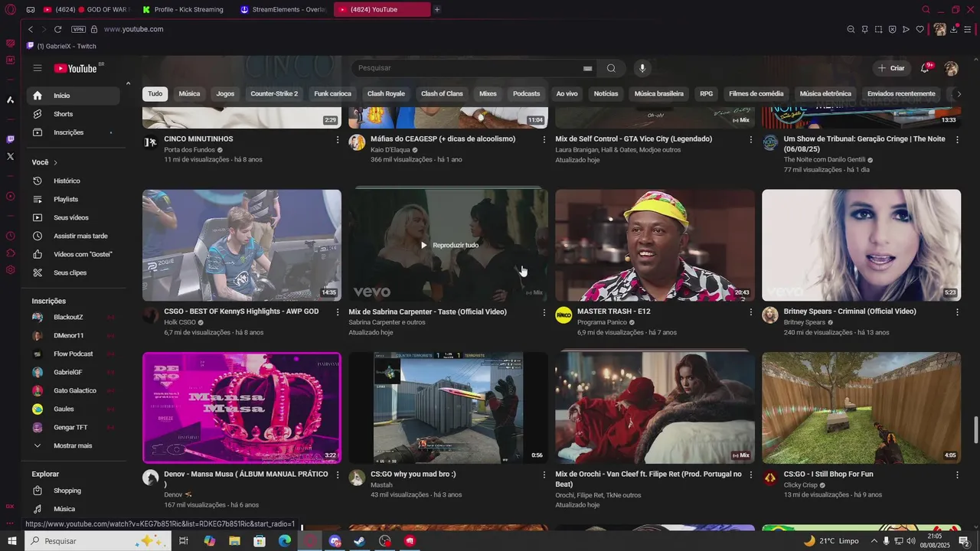This screenshot has width=980, height=551.
Task: Open X icon in Opera sidebar
Action: pyautogui.click(x=10, y=156)
